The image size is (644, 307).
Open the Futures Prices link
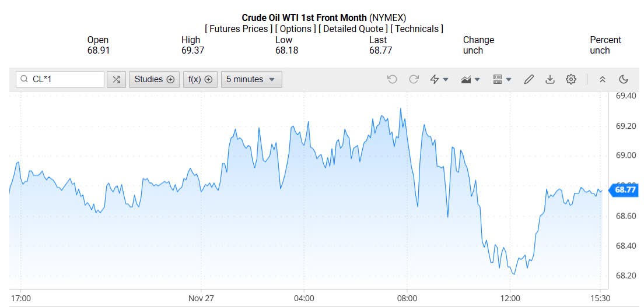click(x=239, y=29)
